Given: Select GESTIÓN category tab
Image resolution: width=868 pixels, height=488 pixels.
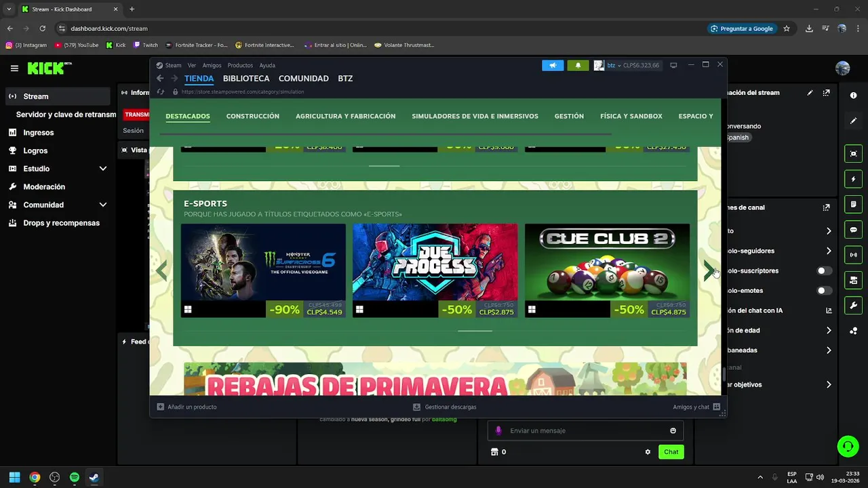Looking at the screenshot, I should pyautogui.click(x=569, y=117).
